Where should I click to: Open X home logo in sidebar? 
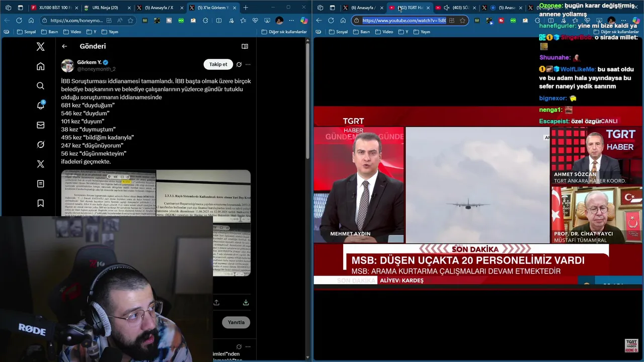click(41, 46)
